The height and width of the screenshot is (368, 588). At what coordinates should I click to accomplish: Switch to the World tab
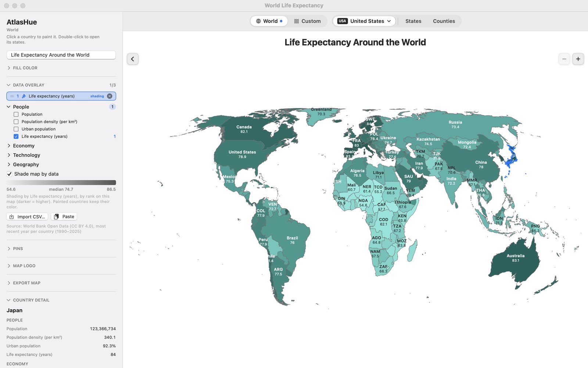pos(269,21)
